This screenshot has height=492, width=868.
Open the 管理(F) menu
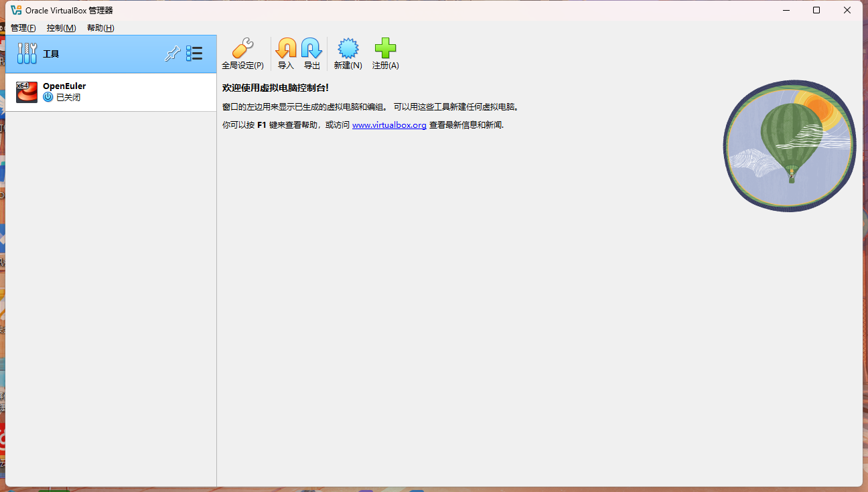(x=23, y=28)
